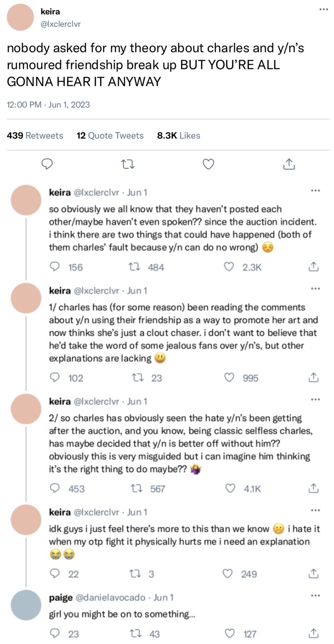Open replies on tweet with 156 comments

click(x=55, y=267)
